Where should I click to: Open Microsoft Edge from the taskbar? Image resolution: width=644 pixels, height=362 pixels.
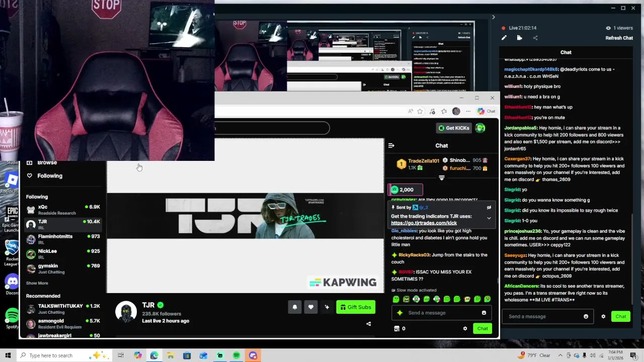[154, 355]
